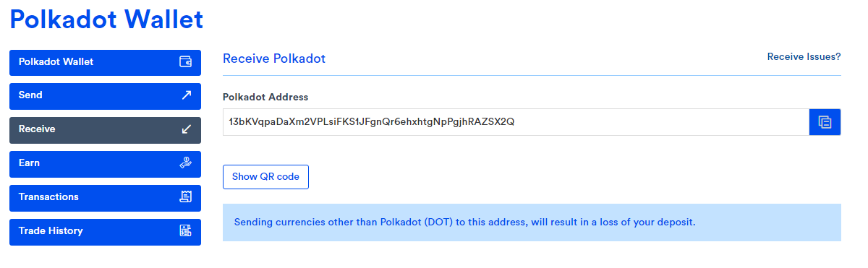Click the diagonal down arrow Receive icon

pos(186,129)
